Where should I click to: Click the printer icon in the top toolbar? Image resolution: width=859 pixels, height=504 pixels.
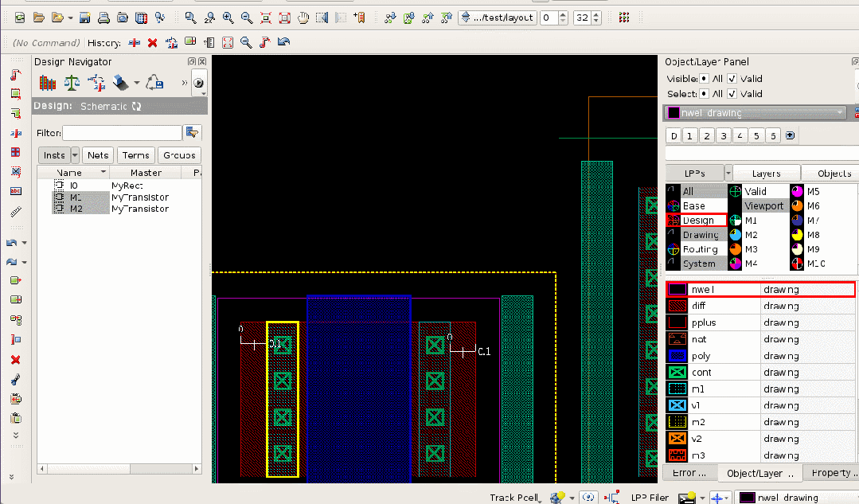point(103,18)
